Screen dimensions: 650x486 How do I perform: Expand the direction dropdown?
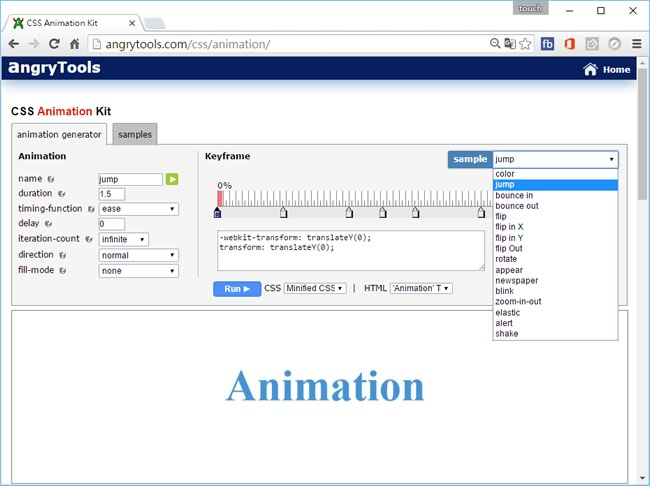coord(138,255)
